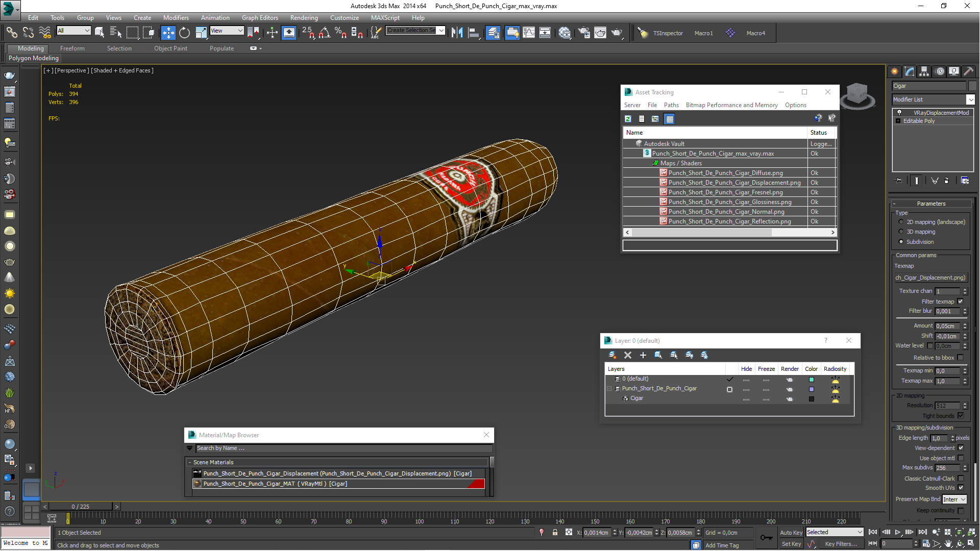Switch Asset Tracking to table view icon

(670, 119)
